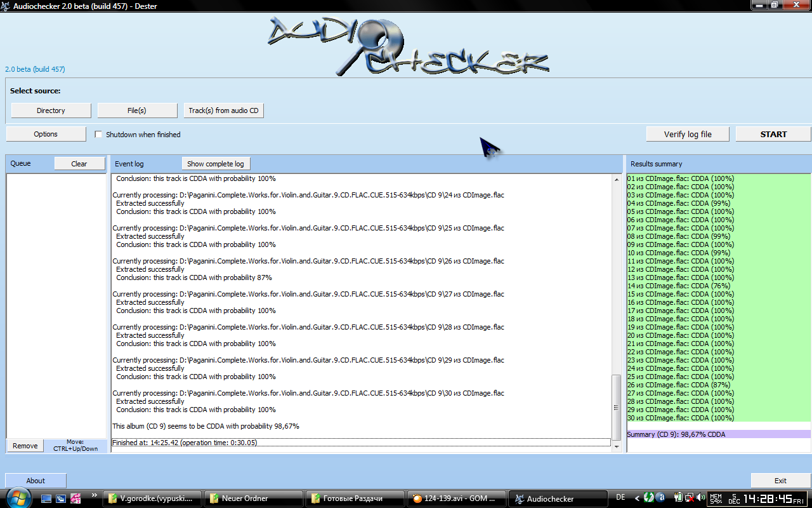Viewport: 812px width, 508px height.
Task: Click the empty Queue list box
Action: [x=56, y=305]
